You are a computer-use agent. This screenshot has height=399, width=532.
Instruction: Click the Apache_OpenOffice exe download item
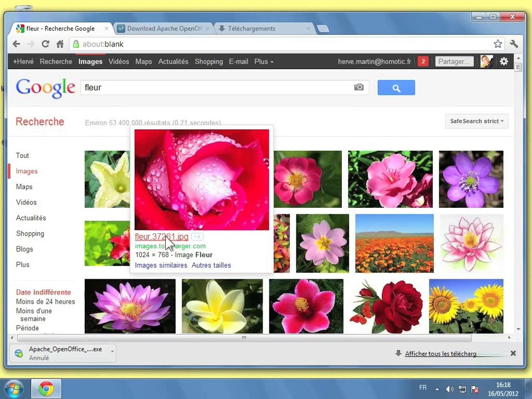(x=60, y=353)
